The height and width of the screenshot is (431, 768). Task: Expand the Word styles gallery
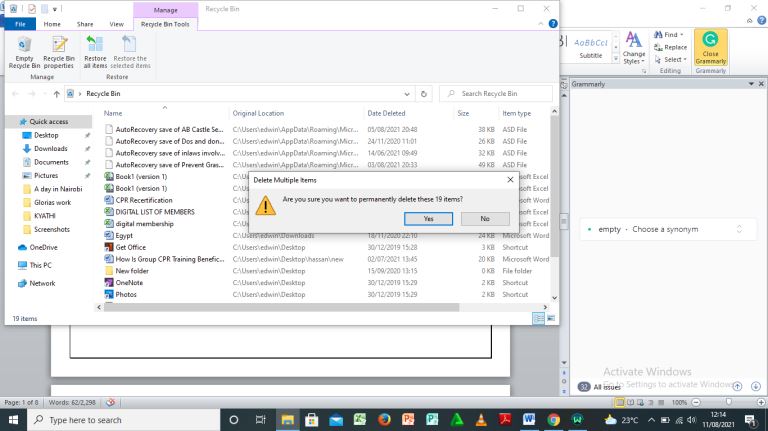616,58
